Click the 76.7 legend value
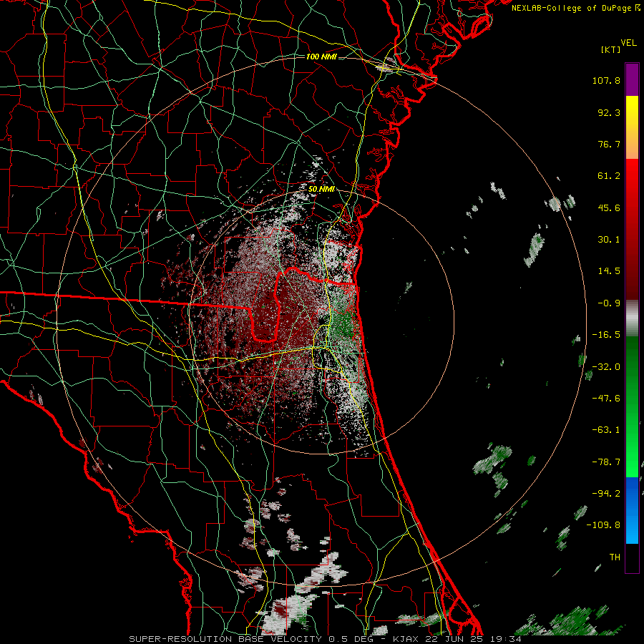Screen dimensions: 644x644 click(x=609, y=144)
